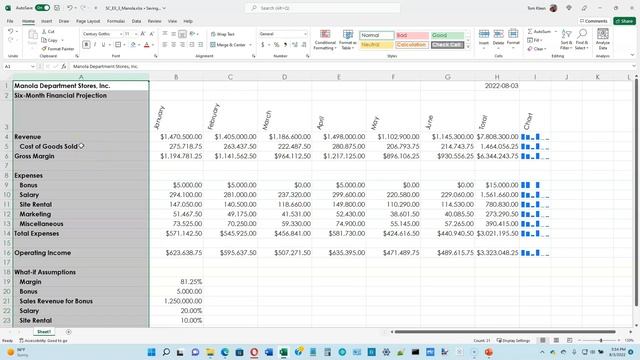Select the Sheet1 tab
The image size is (640, 360).
pyautogui.click(x=44, y=332)
